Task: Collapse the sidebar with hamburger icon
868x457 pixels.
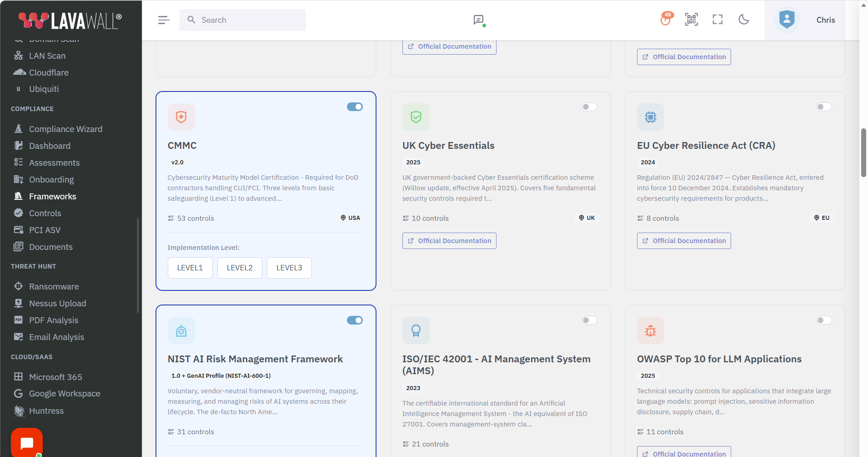Action: click(x=164, y=20)
